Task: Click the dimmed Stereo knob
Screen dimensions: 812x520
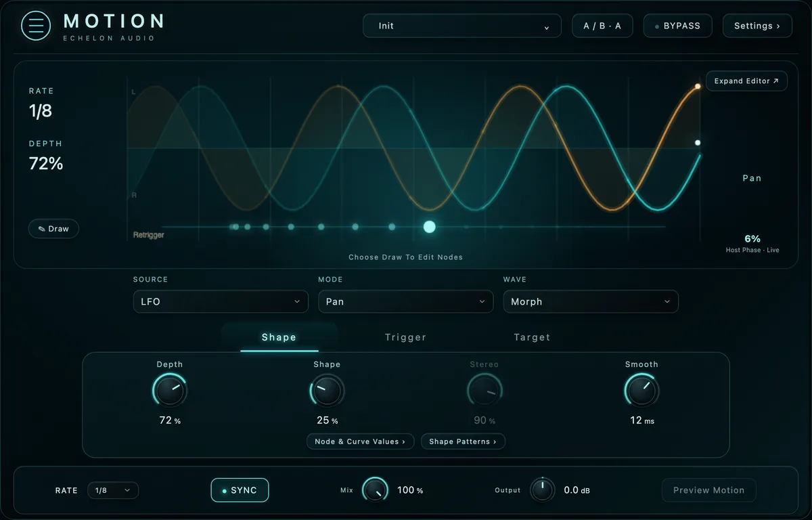Action: coord(484,391)
